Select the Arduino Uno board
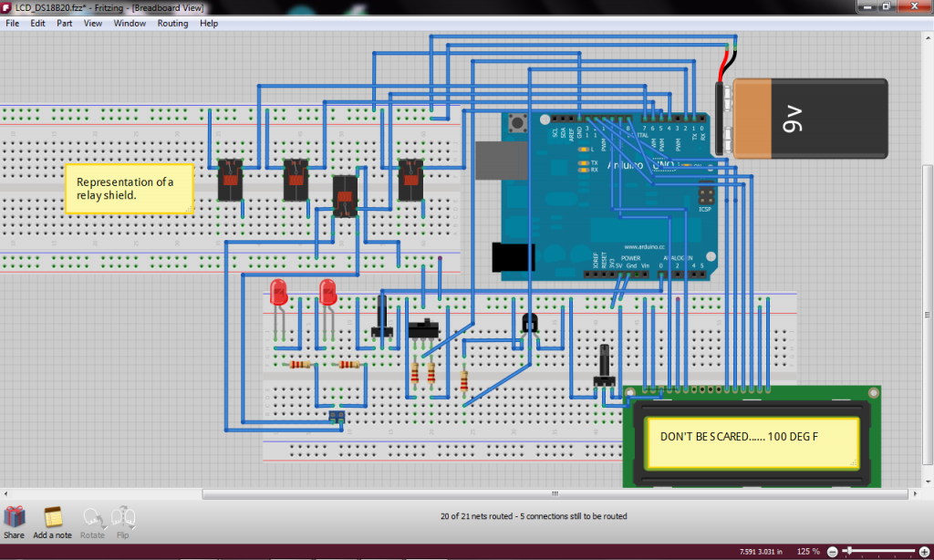This screenshot has height=560, width=934. 605,197
